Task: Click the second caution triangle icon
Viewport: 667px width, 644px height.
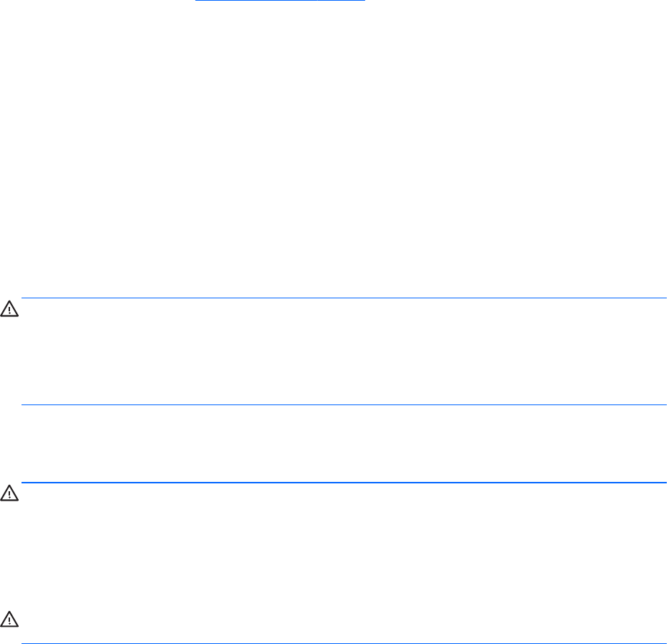Action: [9, 493]
